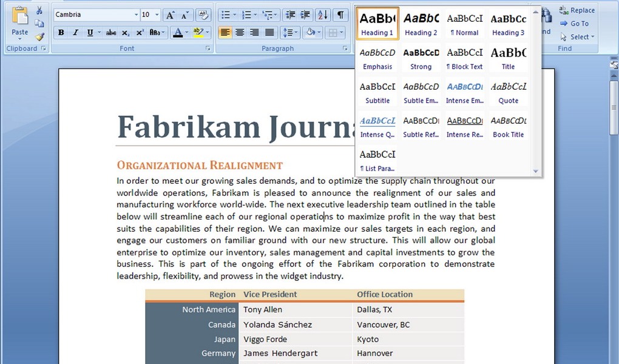Viewport: 619px width, 364px height.
Task: Click the style gallery scroll up arrow
Action: [536, 12]
